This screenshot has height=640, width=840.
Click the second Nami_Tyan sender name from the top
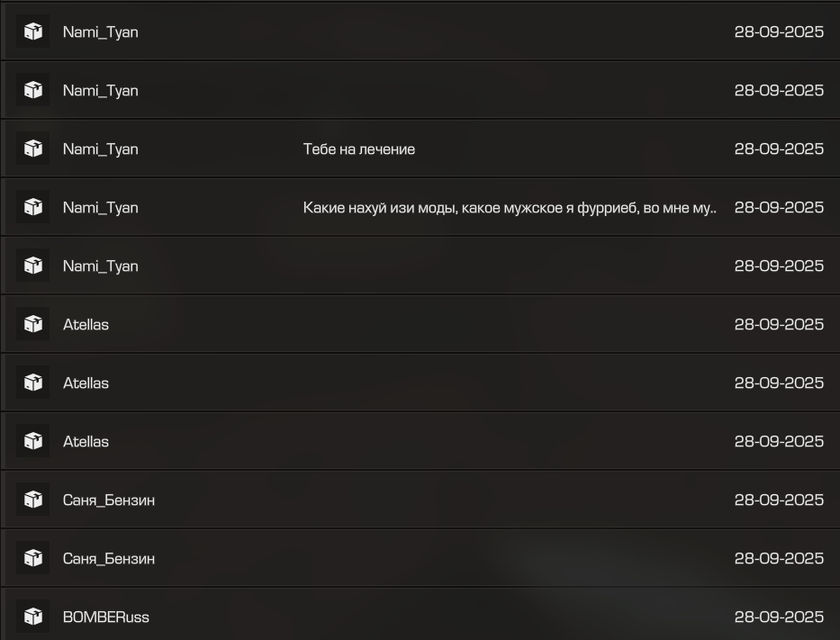point(100,91)
